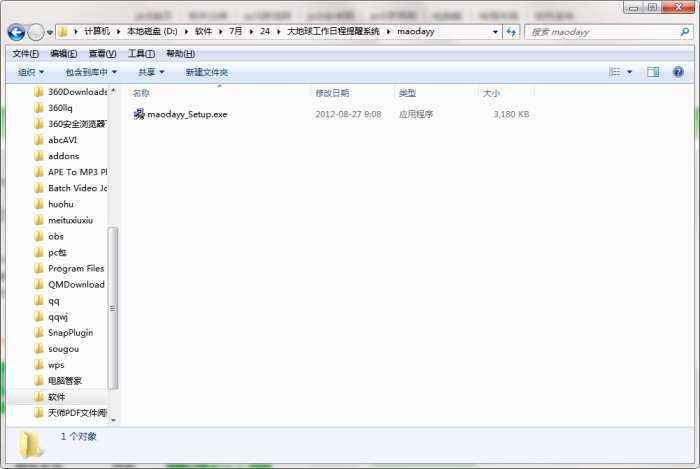
Task: Click the 7月 breadcrumb segment
Action: click(235, 31)
